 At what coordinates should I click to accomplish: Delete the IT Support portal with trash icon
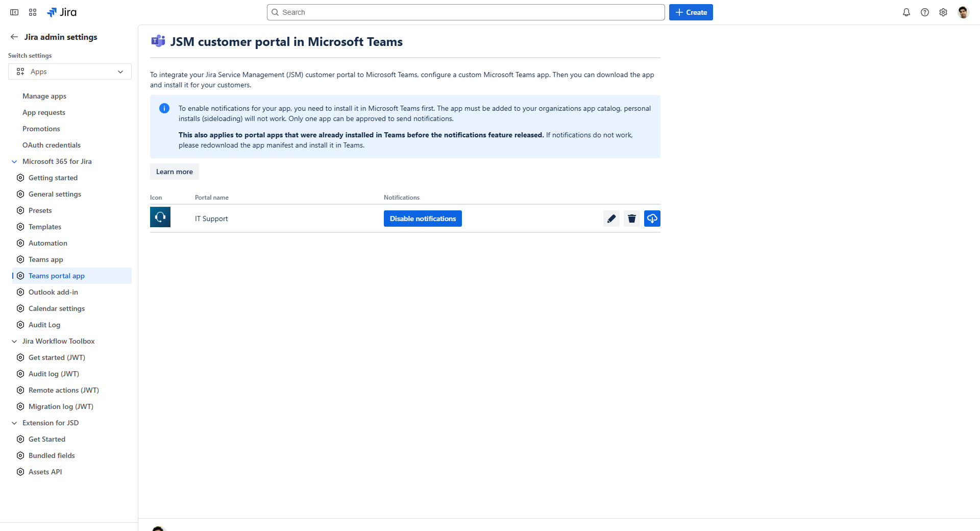tap(632, 219)
